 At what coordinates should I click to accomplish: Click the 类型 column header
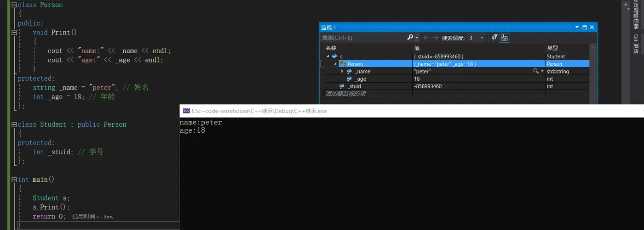click(x=552, y=48)
